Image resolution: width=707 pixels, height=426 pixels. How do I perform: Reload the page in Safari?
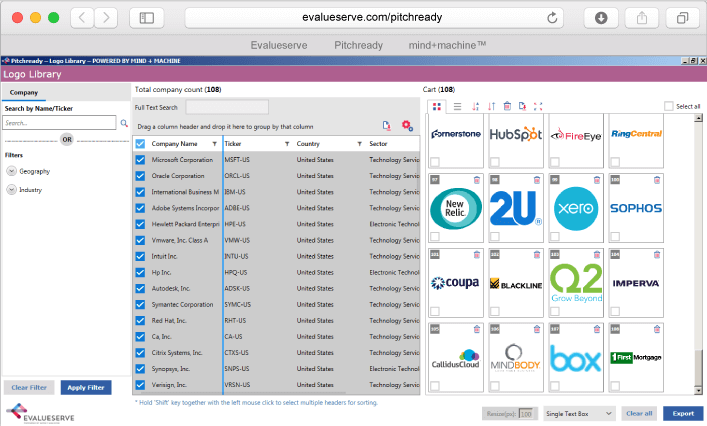point(552,18)
